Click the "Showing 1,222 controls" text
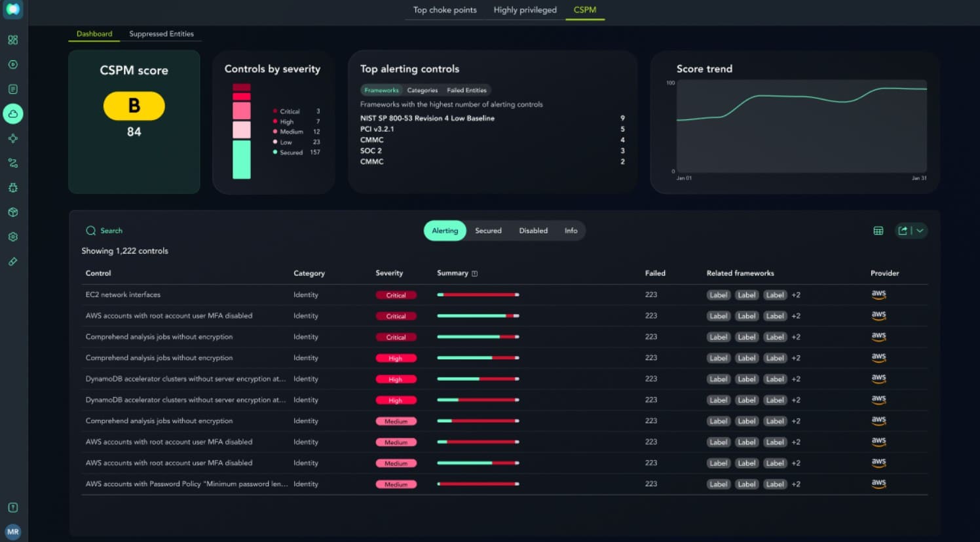 (124, 251)
